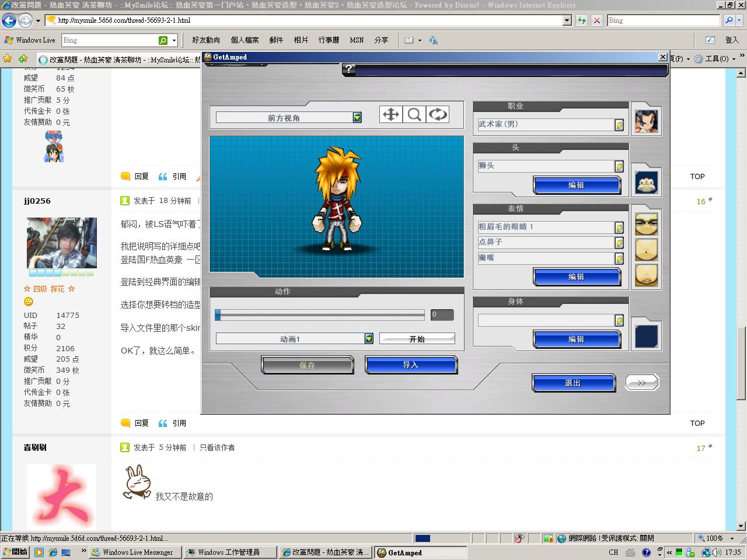This screenshot has width=747, height=560.
Task: Open 個人檔案 in Windows Live toolbar
Action: pyautogui.click(x=245, y=40)
